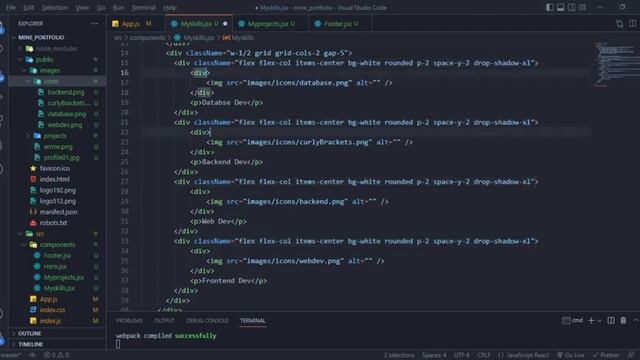Screen dimensions: 640x360
Task: Open Footer.jsx in explorer tree
Action: coord(57,256)
